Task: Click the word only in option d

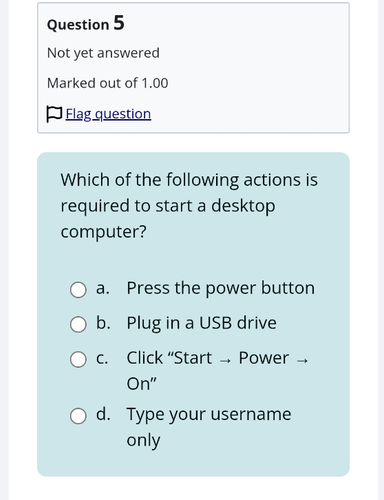Action: 143,441
